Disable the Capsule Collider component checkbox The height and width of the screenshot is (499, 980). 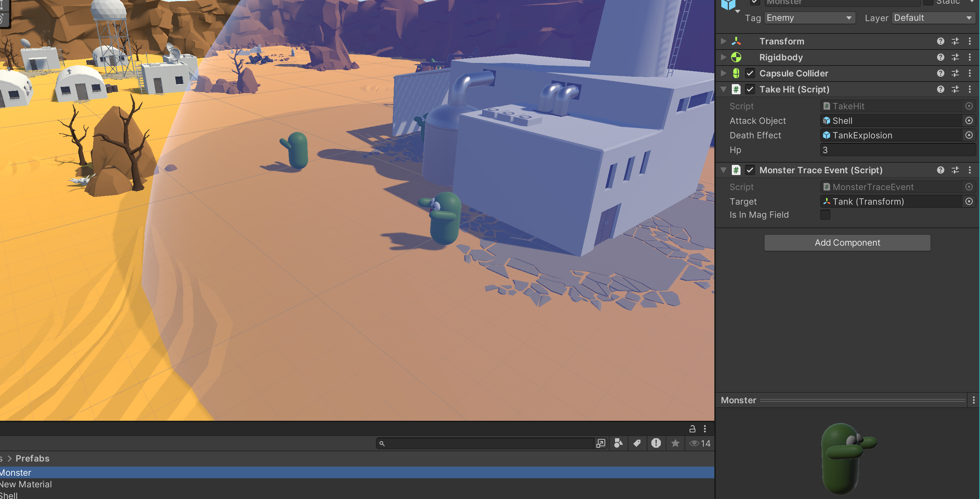click(x=749, y=73)
